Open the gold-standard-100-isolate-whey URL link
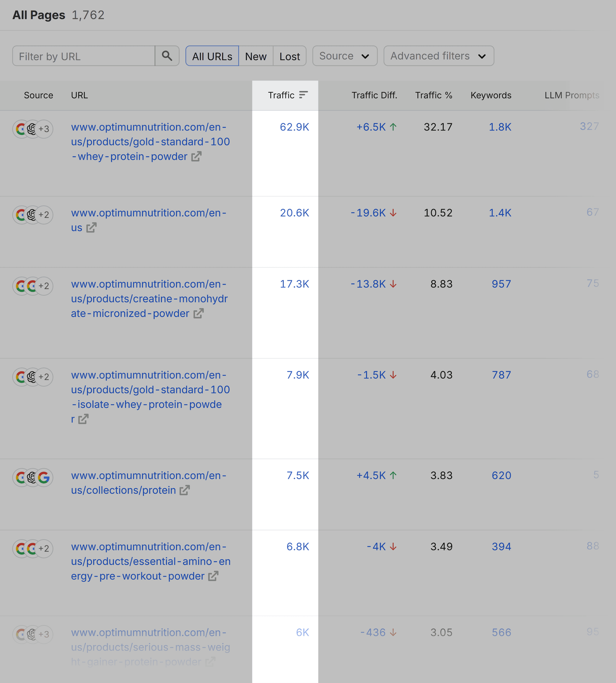 point(150,397)
